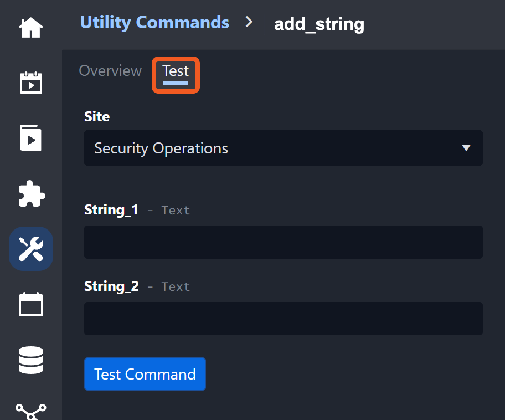Click the blank calendar sidebar icon

[x=31, y=304]
